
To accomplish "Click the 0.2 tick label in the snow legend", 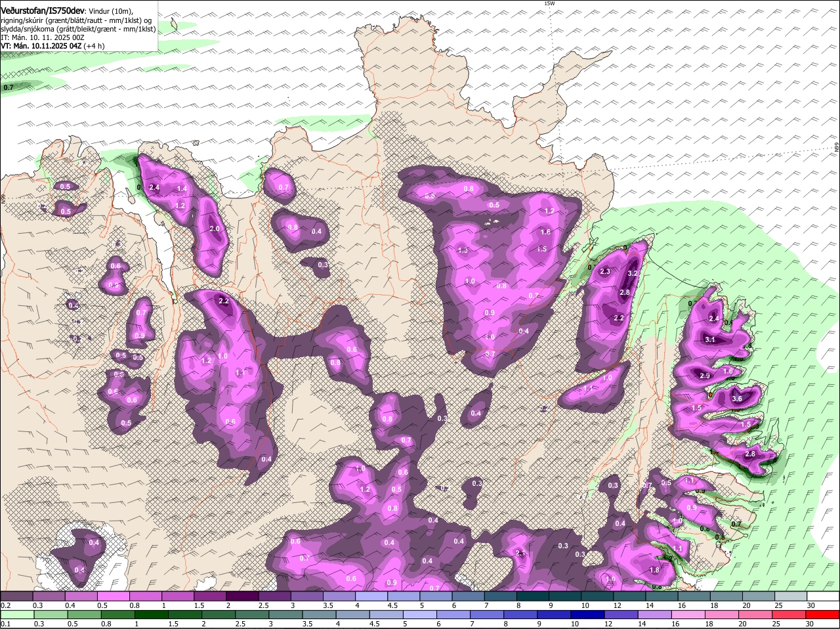I will click(x=5, y=605).
